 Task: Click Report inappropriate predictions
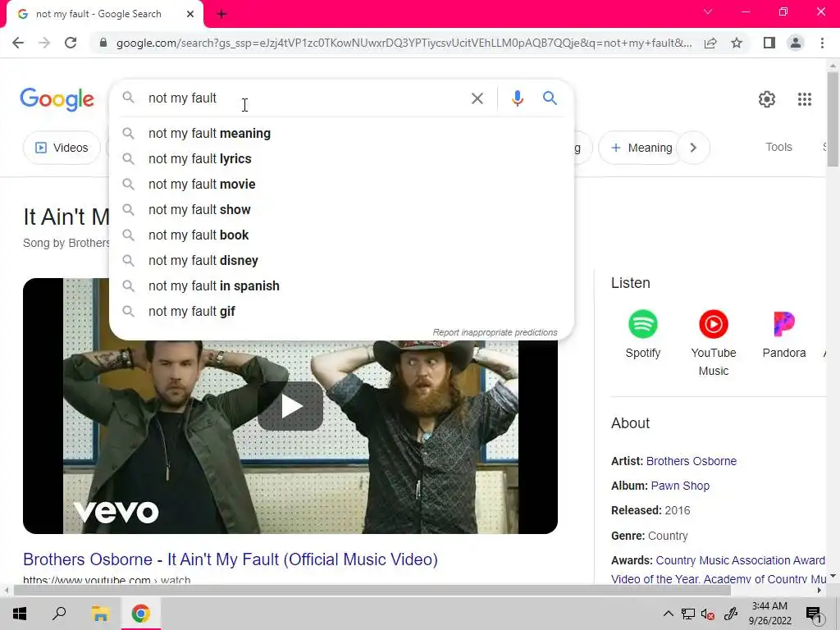(x=495, y=333)
